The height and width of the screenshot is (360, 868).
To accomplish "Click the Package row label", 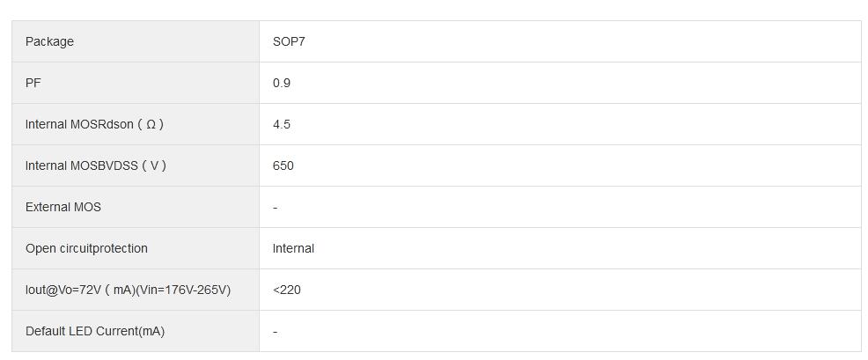I will tap(49, 41).
